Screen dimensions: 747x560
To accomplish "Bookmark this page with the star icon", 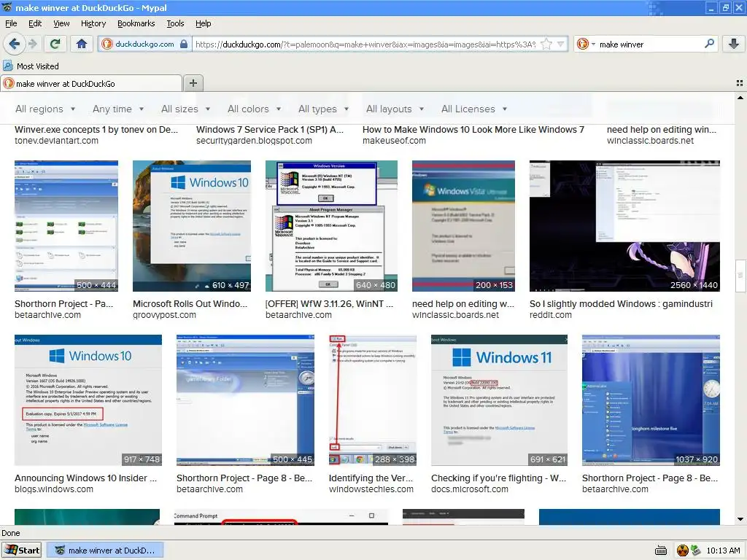I will point(546,44).
